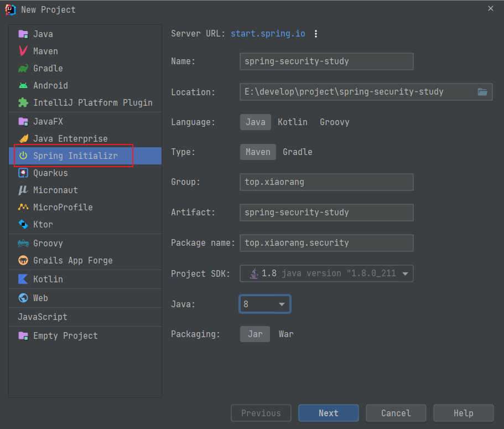Select the Quarkus project icon
This screenshot has height=429, width=504.
[x=23, y=173]
